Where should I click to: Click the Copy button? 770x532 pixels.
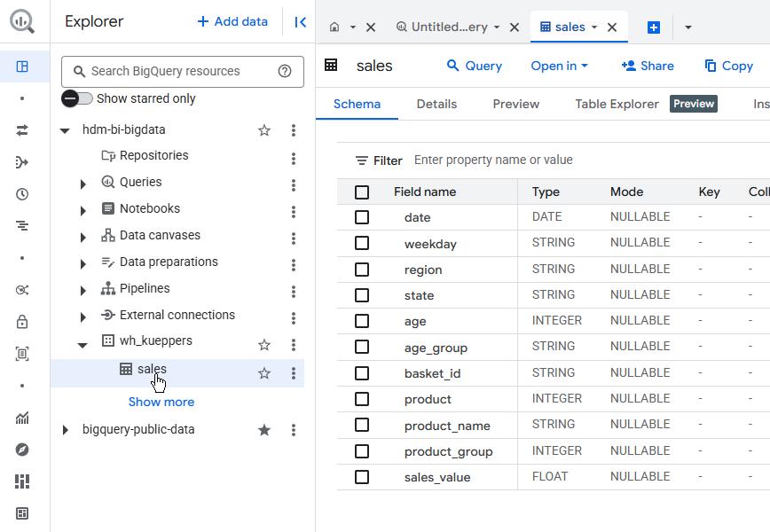(x=729, y=66)
